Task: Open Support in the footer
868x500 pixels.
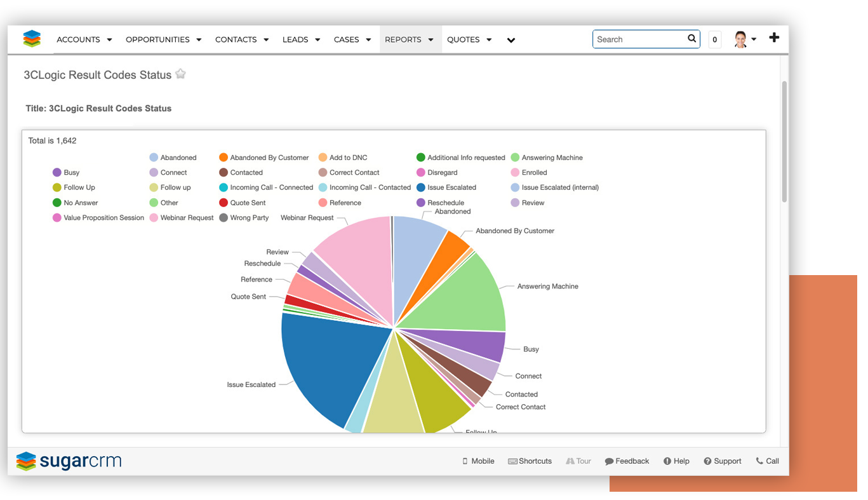Action: [722, 461]
